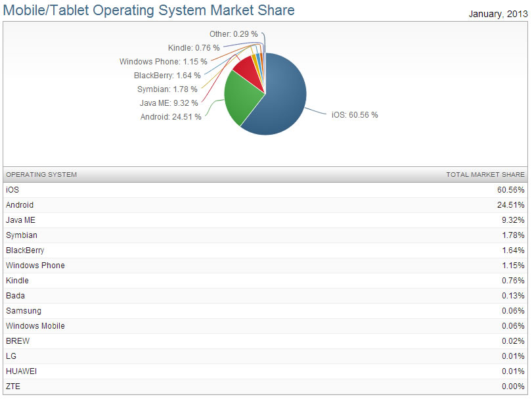Select the 'iOS: 60.56 %' chart label
The height and width of the screenshot is (399, 532).
pos(355,115)
